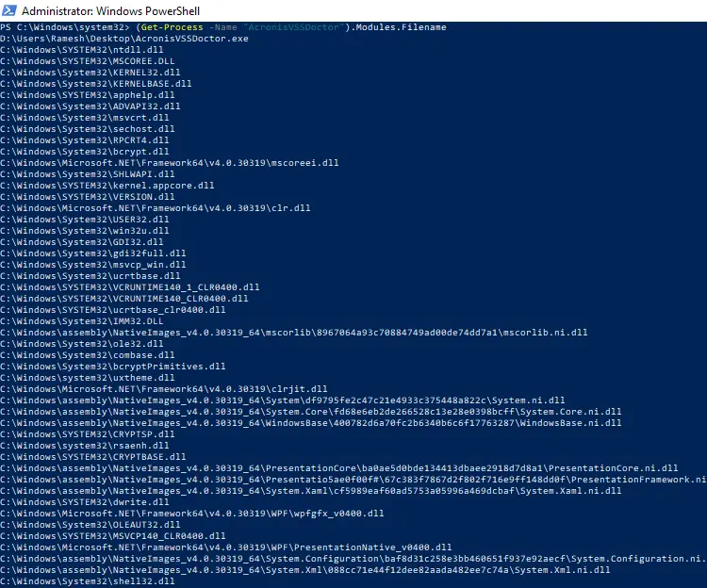The height and width of the screenshot is (588, 707).
Task: Click the System.ni.dll native image line
Action: pyautogui.click(x=283, y=400)
